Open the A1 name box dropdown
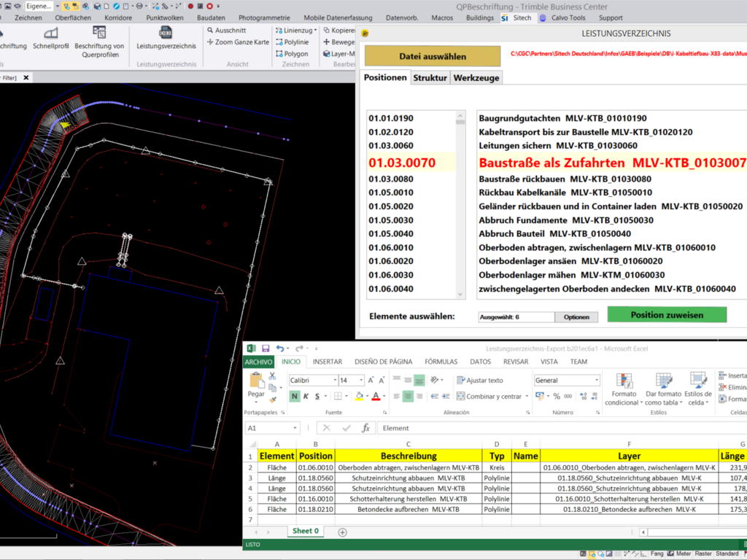The width and height of the screenshot is (747, 560). [295, 428]
